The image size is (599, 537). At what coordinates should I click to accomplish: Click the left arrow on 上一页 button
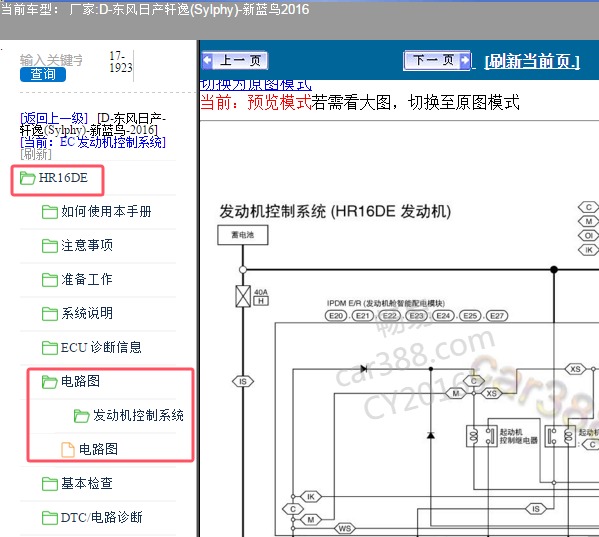coord(207,60)
